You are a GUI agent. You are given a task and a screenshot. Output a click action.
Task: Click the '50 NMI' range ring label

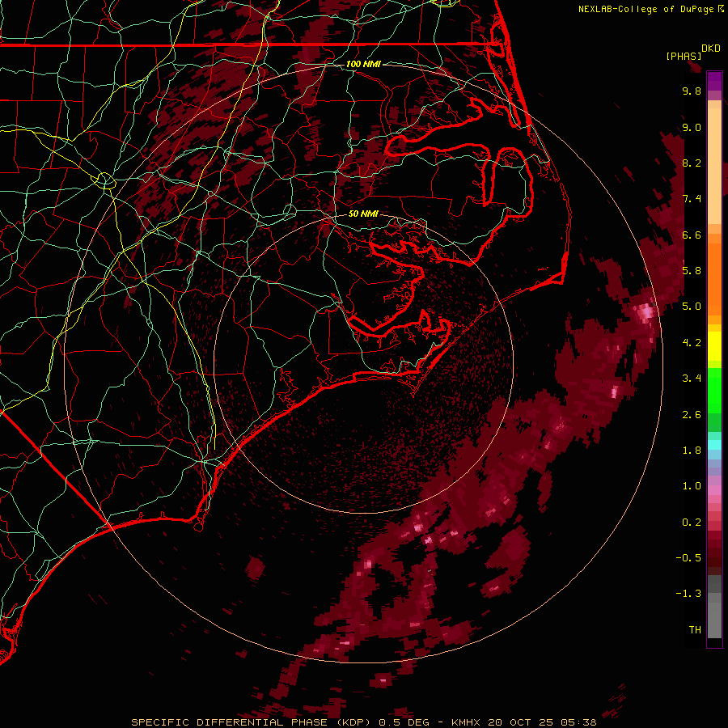(363, 214)
